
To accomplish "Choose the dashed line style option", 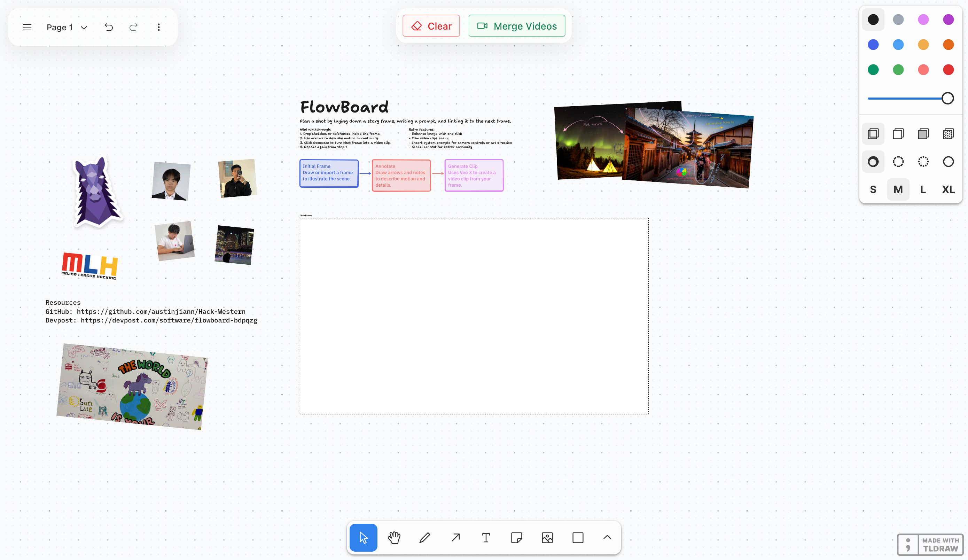I will [898, 162].
